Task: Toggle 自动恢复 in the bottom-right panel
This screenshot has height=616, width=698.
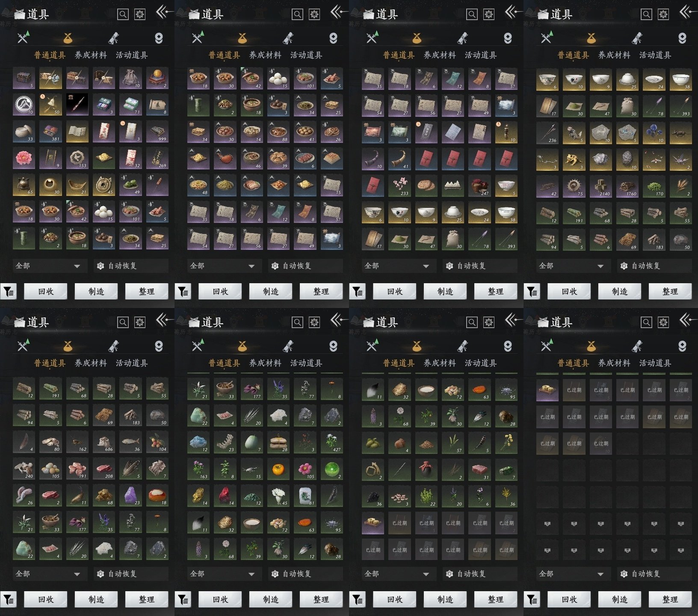Action: (645, 574)
